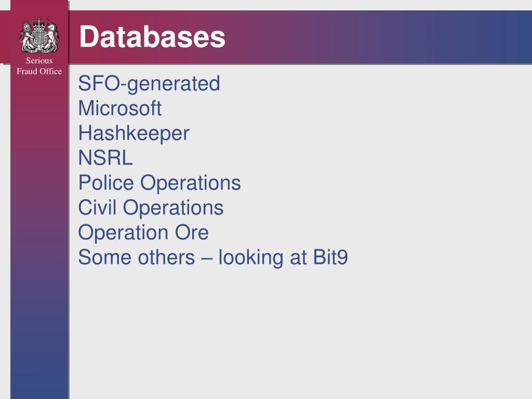Click the Police Operations line
Image resolution: width=532 pixels, height=399 pixels.
click(x=159, y=183)
